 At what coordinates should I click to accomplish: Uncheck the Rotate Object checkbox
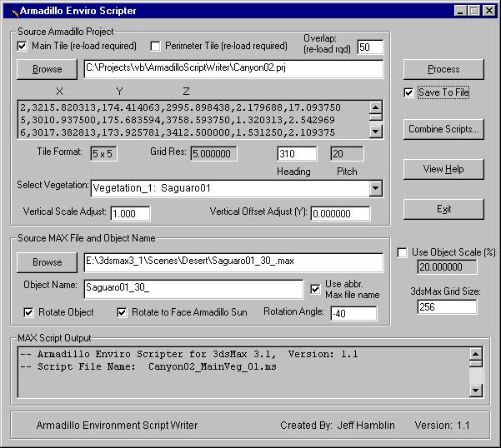[x=30, y=313]
